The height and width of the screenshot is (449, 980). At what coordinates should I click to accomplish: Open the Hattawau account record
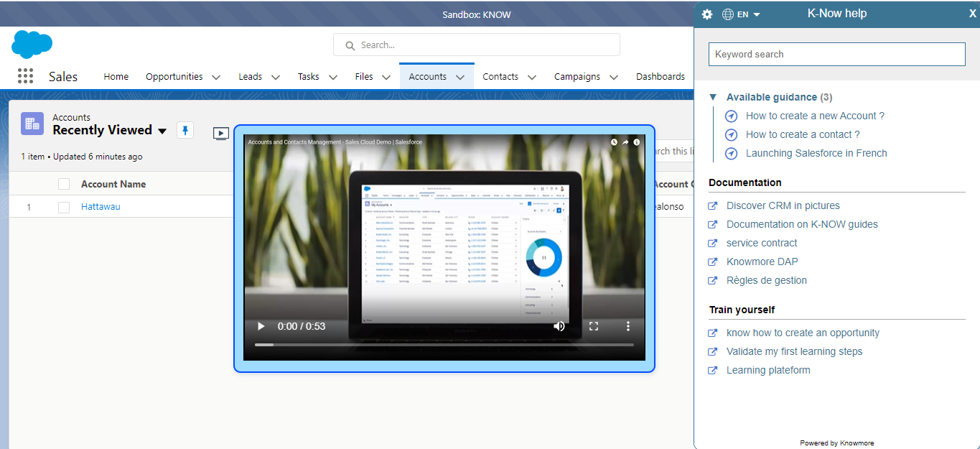pyautogui.click(x=100, y=206)
